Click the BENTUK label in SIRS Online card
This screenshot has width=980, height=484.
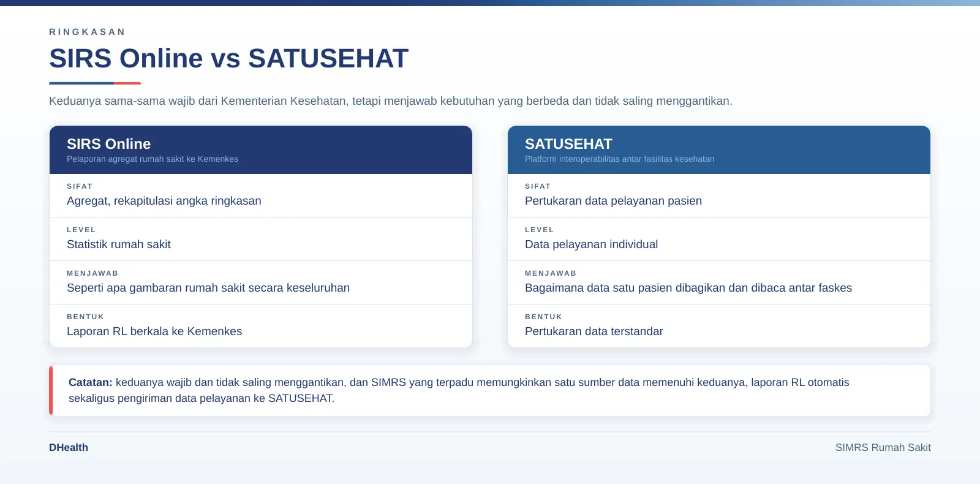pos(86,317)
